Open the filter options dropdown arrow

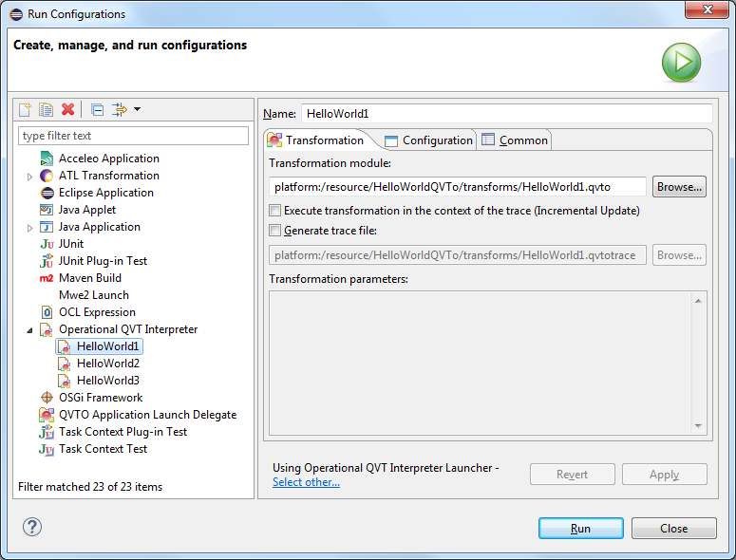[x=137, y=109]
